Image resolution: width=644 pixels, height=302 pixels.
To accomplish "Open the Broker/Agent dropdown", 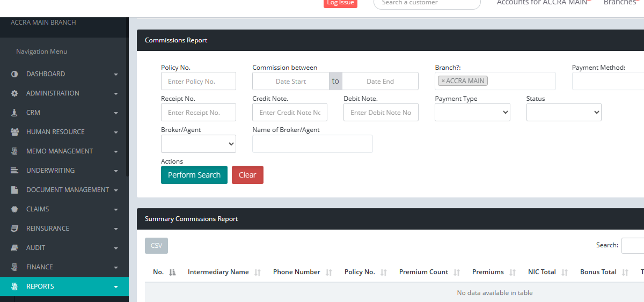I will click(198, 144).
